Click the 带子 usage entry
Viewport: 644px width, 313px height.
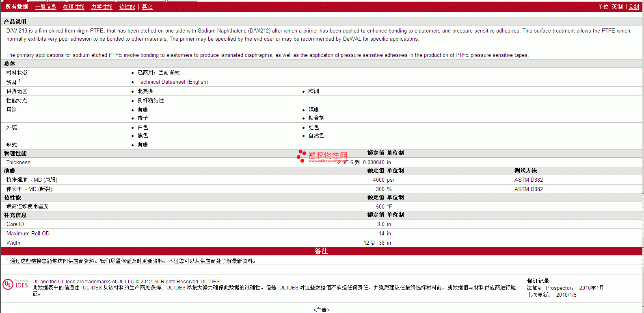pyautogui.click(x=143, y=118)
